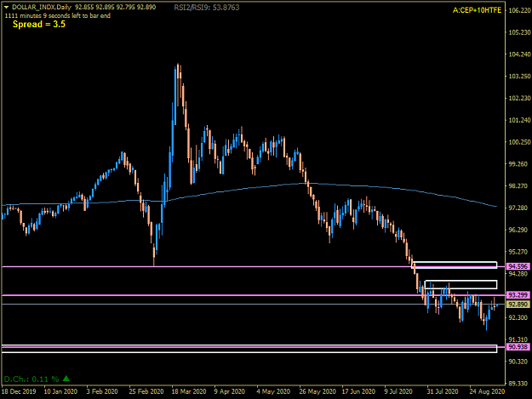The height and width of the screenshot is (399, 532).
Task: Click the 103.250 price axis value
Action: [519, 77]
